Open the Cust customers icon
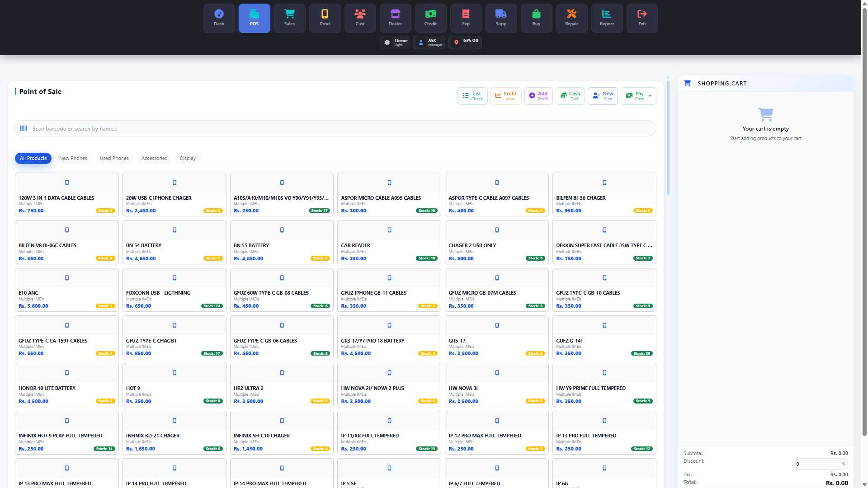Image resolution: width=868 pixels, height=488 pixels. pos(360,18)
